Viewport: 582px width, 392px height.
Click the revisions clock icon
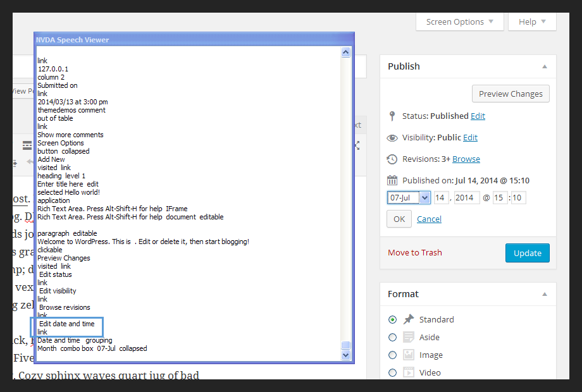tap(392, 159)
